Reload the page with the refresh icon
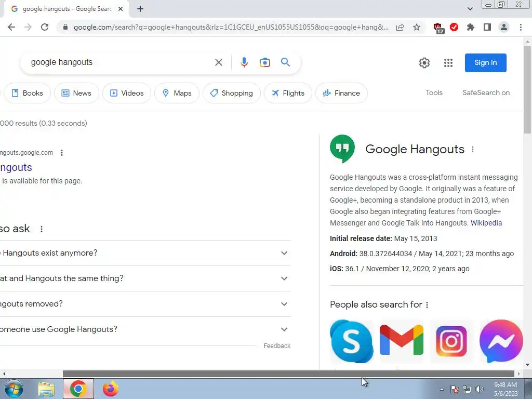 click(x=45, y=27)
